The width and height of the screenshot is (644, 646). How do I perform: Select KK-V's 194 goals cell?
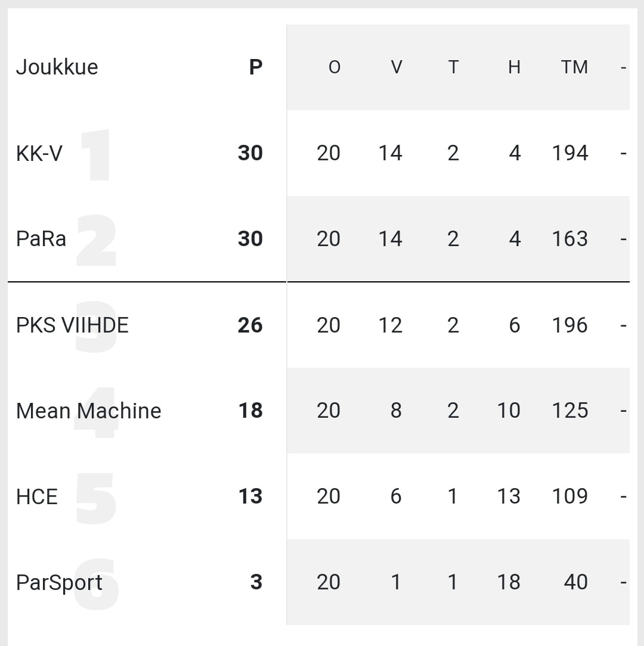570,153
